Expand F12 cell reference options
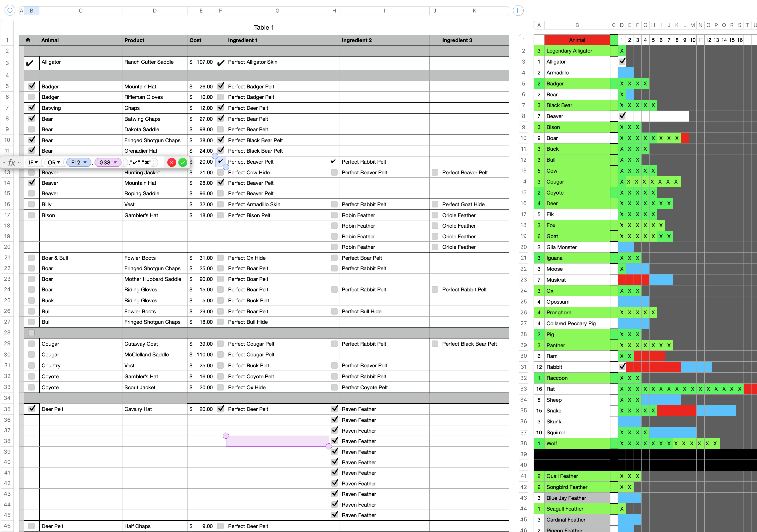The image size is (757, 532). pyautogui.click(x=85, y=162)
